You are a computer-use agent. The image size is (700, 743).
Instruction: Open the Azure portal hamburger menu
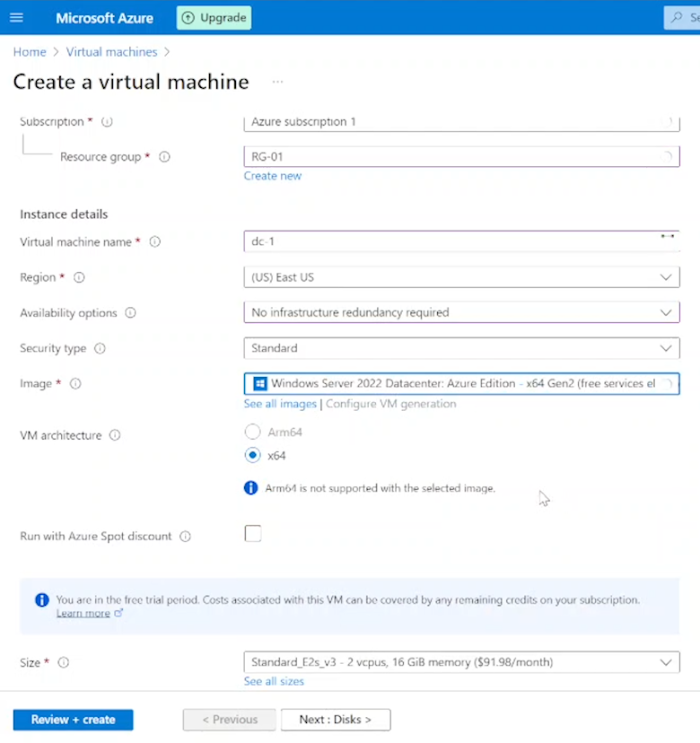click(x=16, y=18)
